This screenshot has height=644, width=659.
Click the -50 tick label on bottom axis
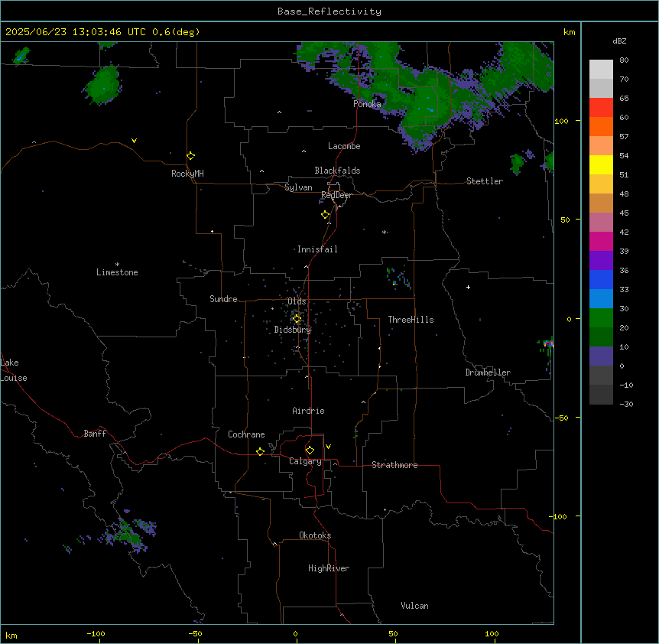[195, 633]
